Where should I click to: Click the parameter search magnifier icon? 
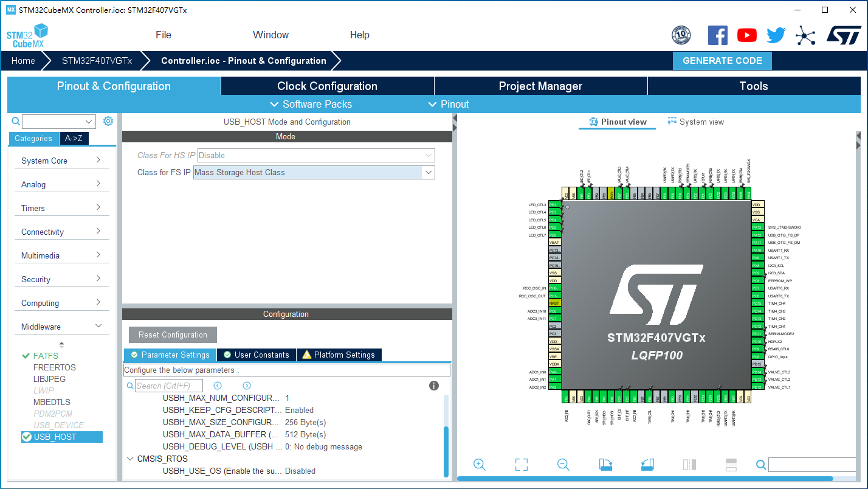[x=129, y=386]
